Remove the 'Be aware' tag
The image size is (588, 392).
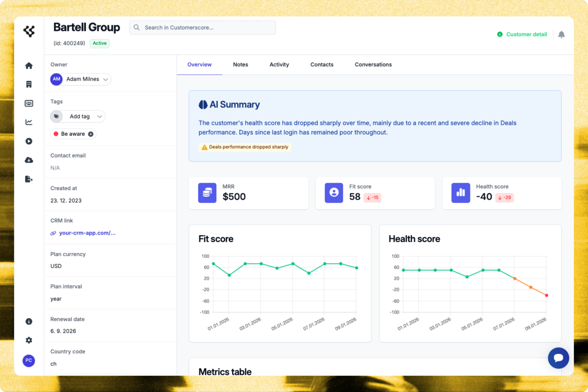pos(91,134)
